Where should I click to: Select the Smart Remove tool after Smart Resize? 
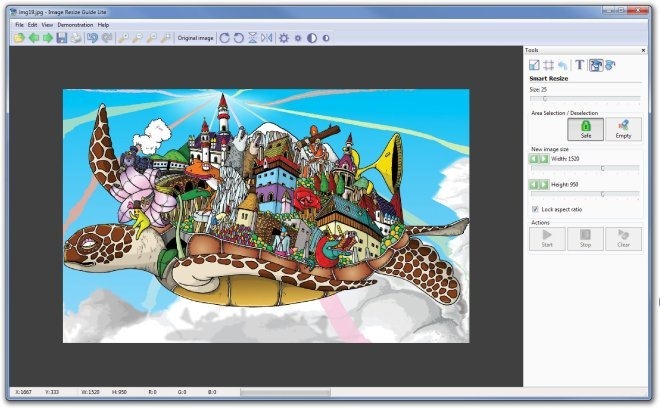[610, 65]
